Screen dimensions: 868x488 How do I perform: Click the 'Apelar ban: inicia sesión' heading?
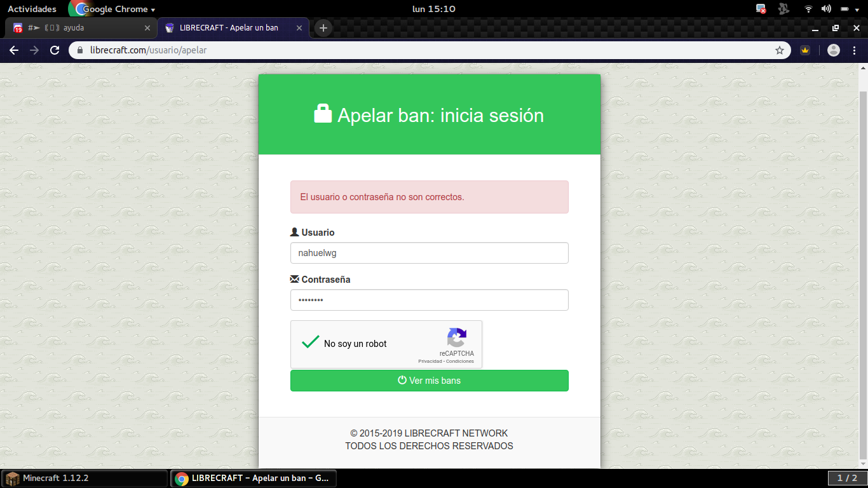pyautogui.click(x=440, y=115)
